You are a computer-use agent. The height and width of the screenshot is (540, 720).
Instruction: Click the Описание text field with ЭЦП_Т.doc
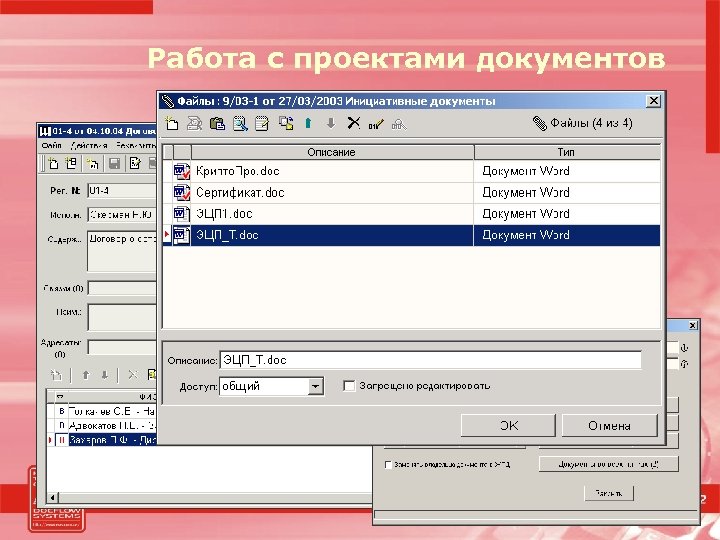[x=430, y=360]
